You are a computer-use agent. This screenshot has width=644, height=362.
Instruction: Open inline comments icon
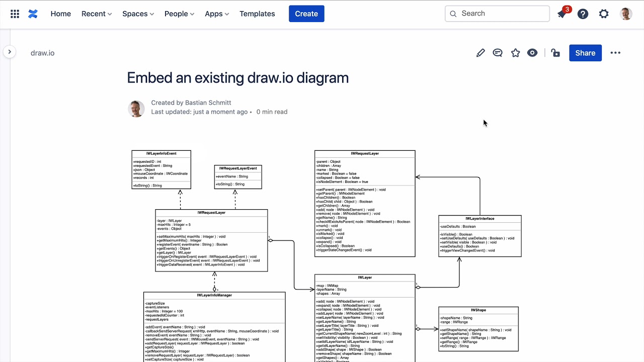coord(498,53)
